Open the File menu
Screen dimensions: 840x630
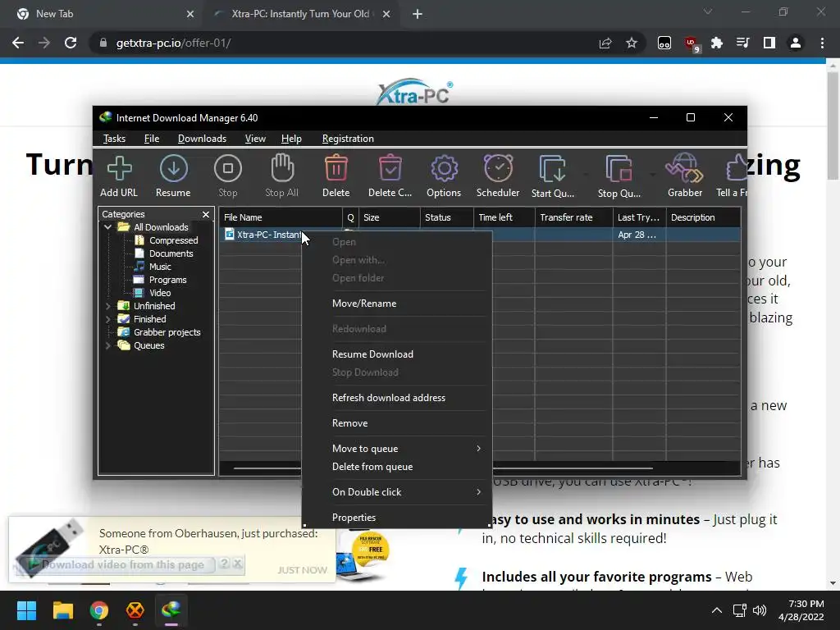coord(152,139)
